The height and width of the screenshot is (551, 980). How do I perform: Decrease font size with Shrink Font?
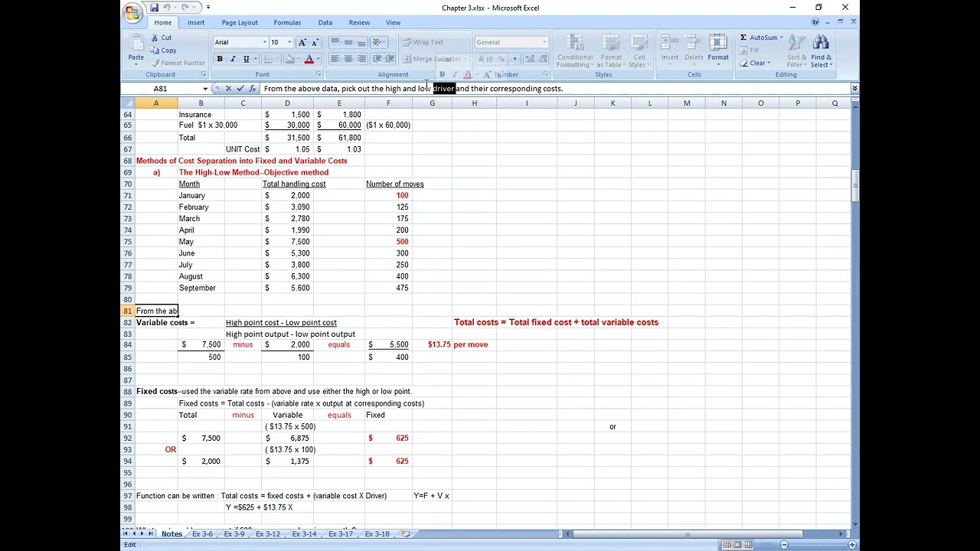click(315, 42)
